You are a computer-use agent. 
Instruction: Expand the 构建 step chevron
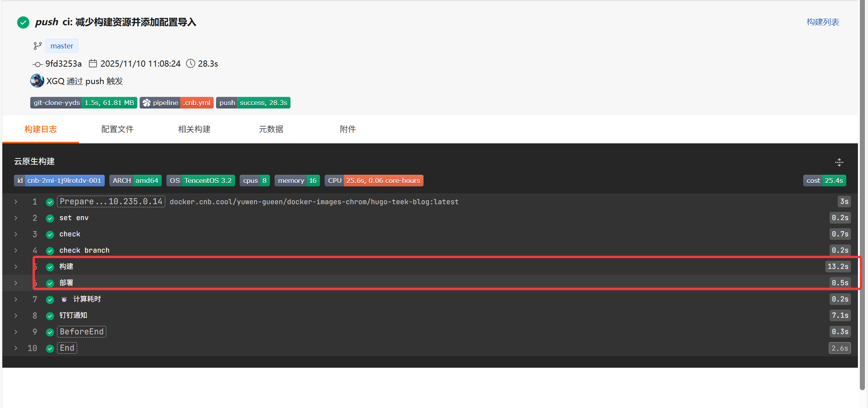(16, 267)
